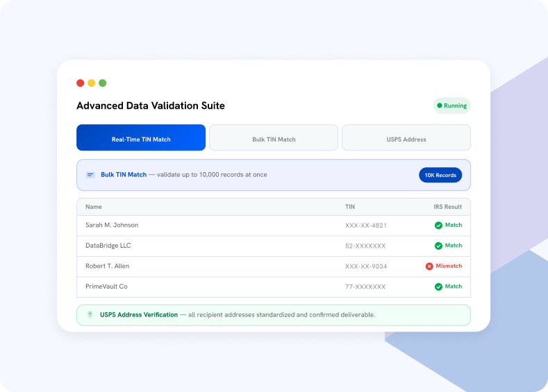Click the blue Bulk TIN Match banner link text
The image size is (548, 392).
(x=124, y=175)
